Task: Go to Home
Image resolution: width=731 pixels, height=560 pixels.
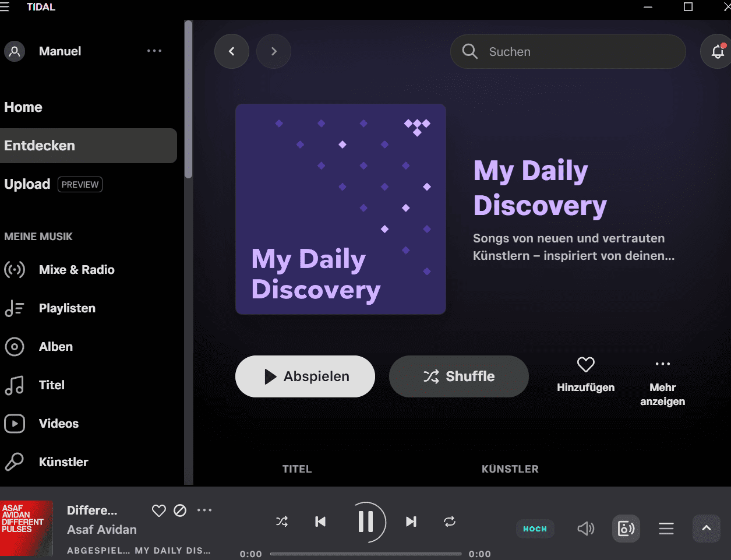Action: tap(23, 107)
